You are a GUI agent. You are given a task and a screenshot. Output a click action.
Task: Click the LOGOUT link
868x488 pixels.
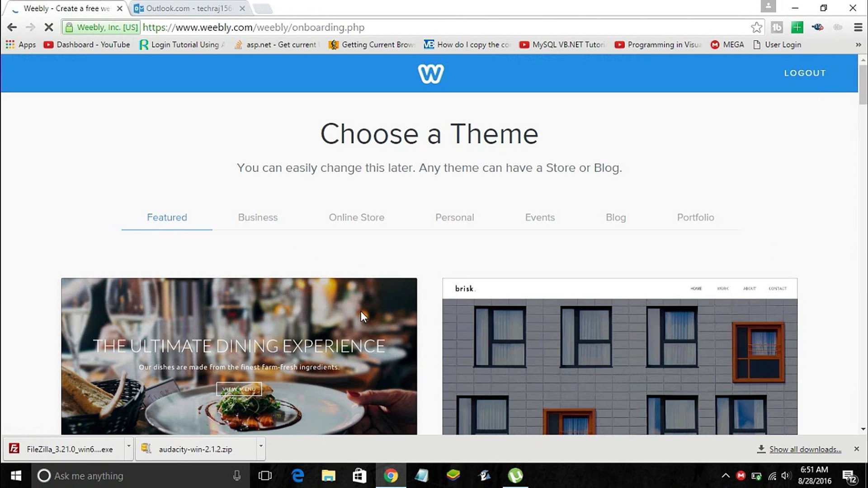pyautogui.click(x=805, y=73)
